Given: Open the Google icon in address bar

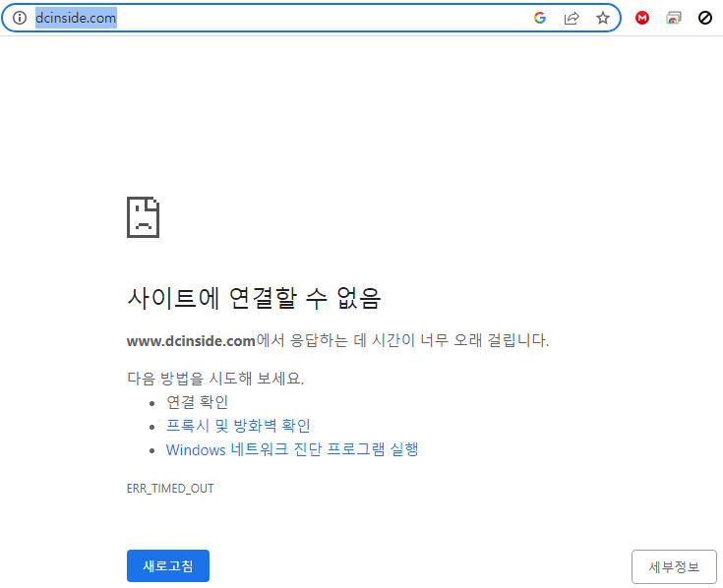Looking at the screenshot, I should (x=540, y=18).
